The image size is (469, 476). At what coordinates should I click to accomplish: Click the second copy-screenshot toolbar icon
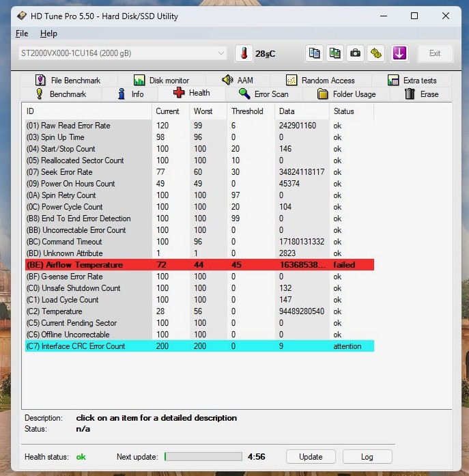(335, 53)
